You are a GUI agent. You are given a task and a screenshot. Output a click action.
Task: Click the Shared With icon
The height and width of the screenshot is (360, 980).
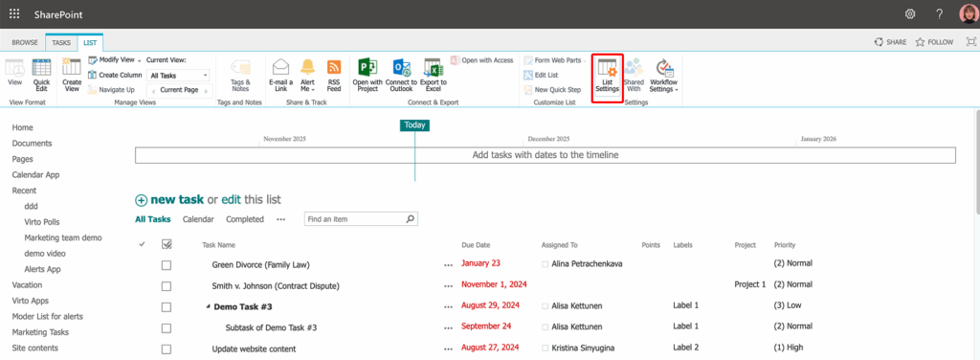click(634, 76)
